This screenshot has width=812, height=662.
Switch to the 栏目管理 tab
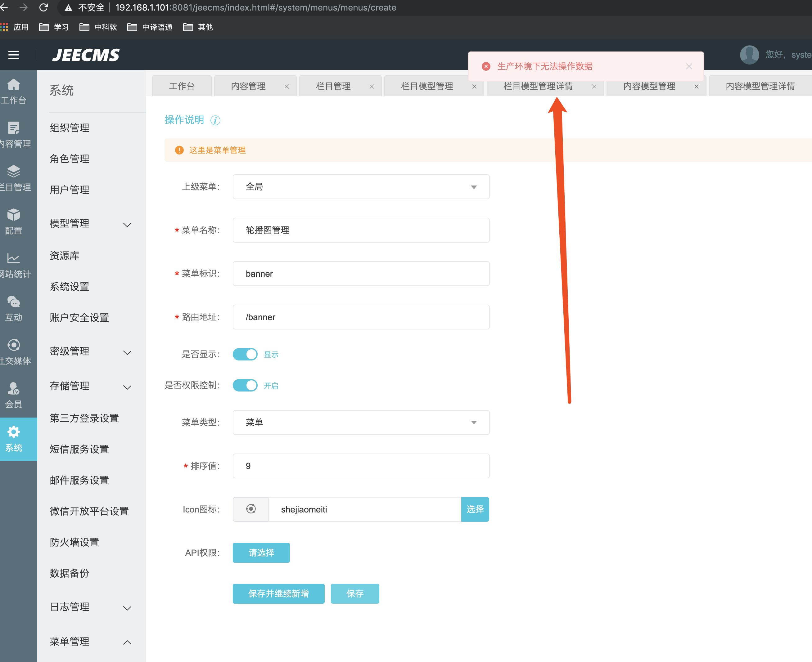pyautogui.click(x=333, y=87)
